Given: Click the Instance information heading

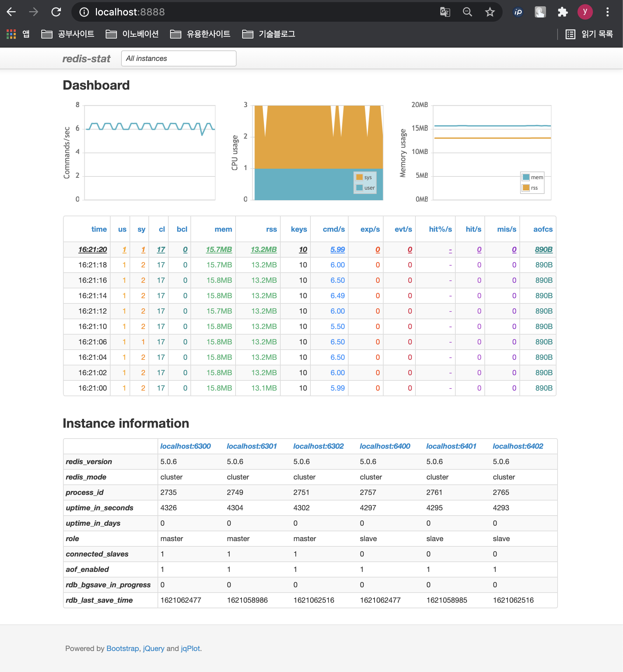Looking at the screenshot, I should pyautogui.click(x=126, y=423).
